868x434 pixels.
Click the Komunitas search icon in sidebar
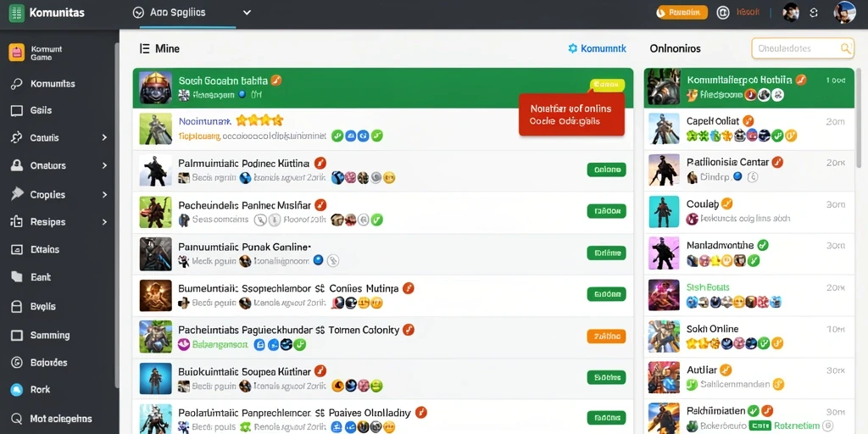pos(17,84)
